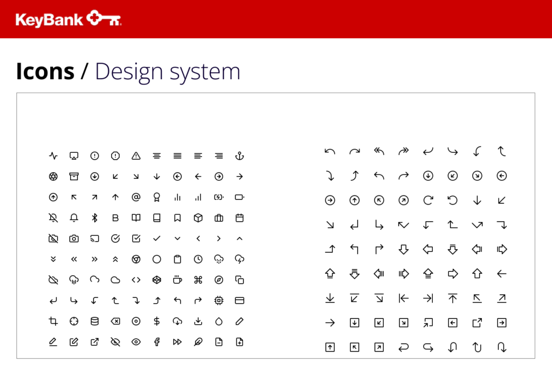Toggle the check-square checkbox icon
The image size is (552, 392).
pos(136,239)
